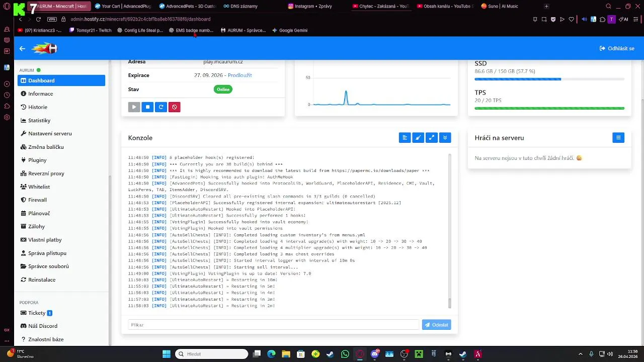The width and height of the screenshot is (644, 362).
Task: Open Tickety support section
Action: 61,313
